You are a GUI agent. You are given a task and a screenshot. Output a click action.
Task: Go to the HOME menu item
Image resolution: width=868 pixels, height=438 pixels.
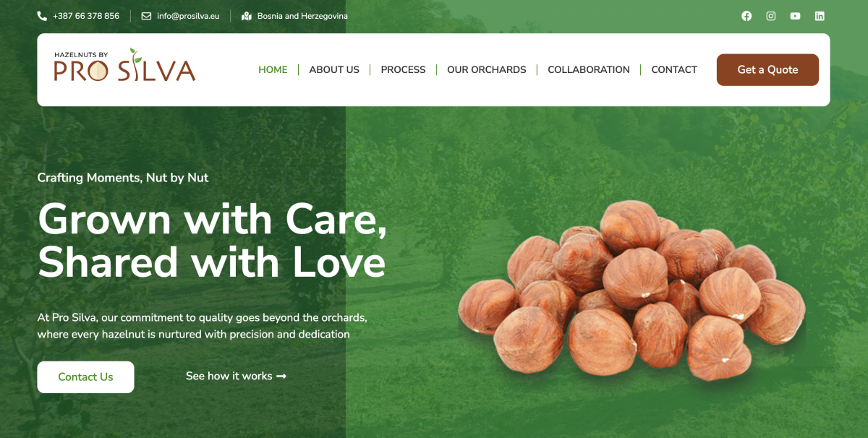coord(273,70)
